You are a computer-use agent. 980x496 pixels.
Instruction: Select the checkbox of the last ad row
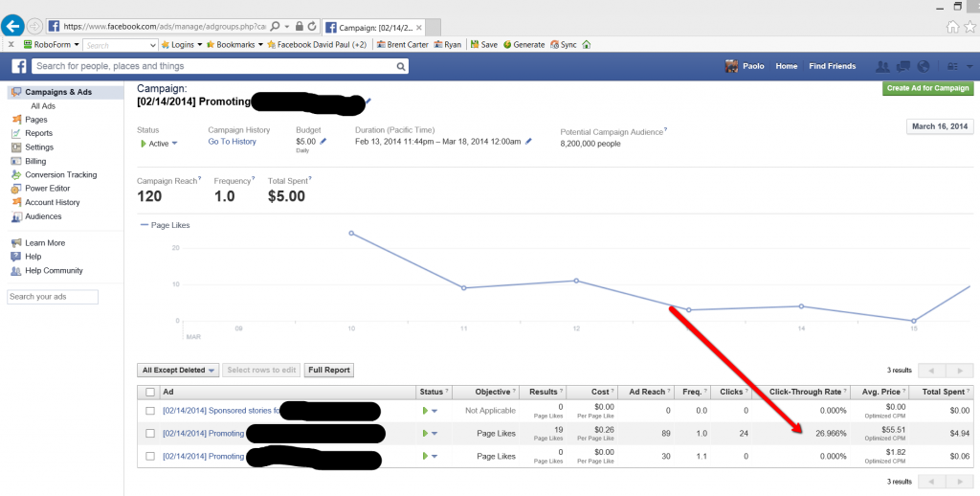(150, 456)
